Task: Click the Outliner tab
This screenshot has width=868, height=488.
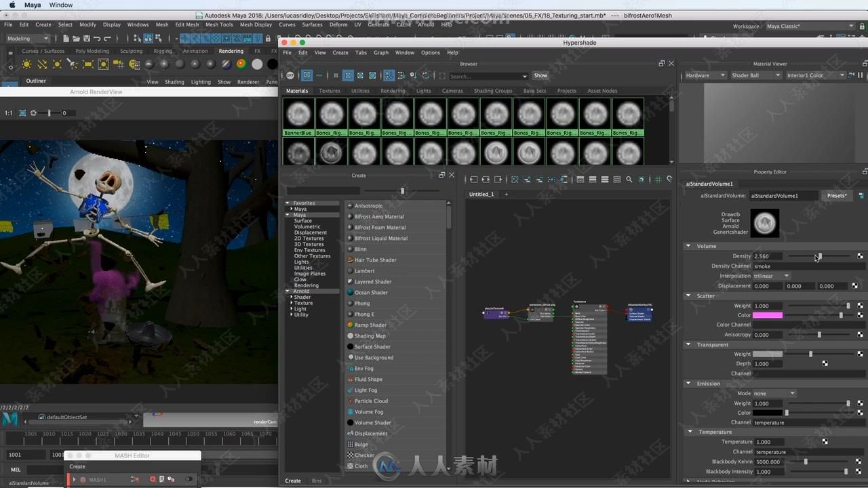Action: click(x=36, y=81)
